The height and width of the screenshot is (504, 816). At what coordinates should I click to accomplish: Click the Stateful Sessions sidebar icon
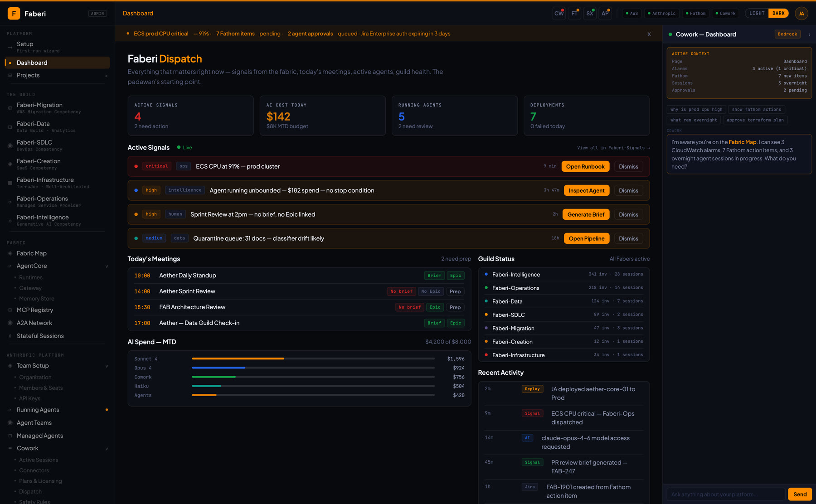10,336
